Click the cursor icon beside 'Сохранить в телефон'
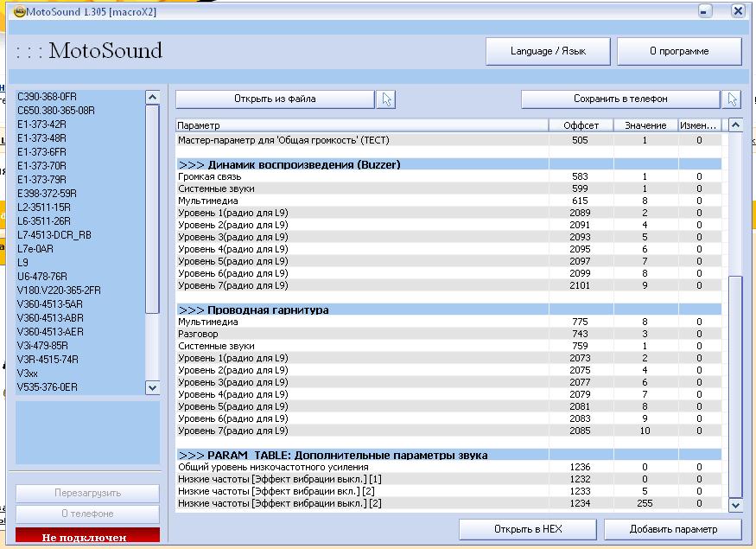This screenshot has height=549, width=756. click(x=732, y=99)
